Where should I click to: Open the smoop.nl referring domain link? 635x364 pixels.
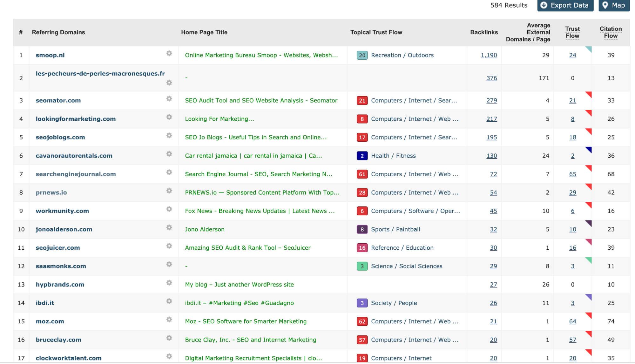coord(50,55)
